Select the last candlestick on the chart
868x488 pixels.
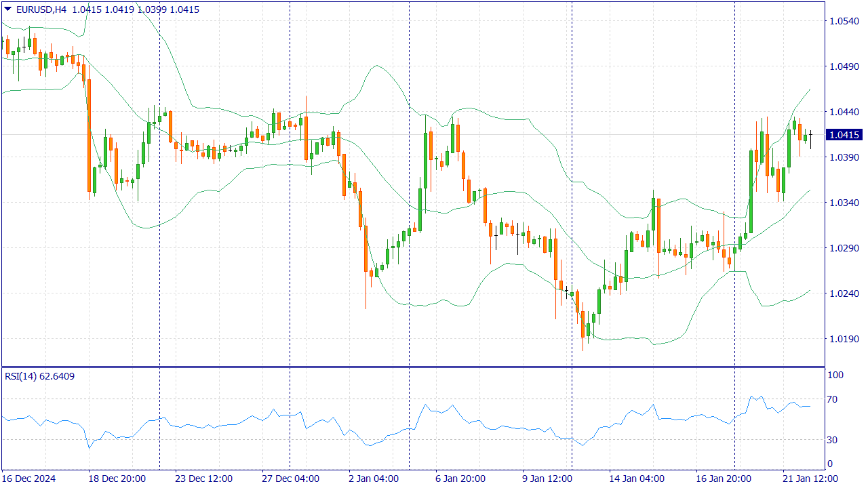tap(810, 135)
